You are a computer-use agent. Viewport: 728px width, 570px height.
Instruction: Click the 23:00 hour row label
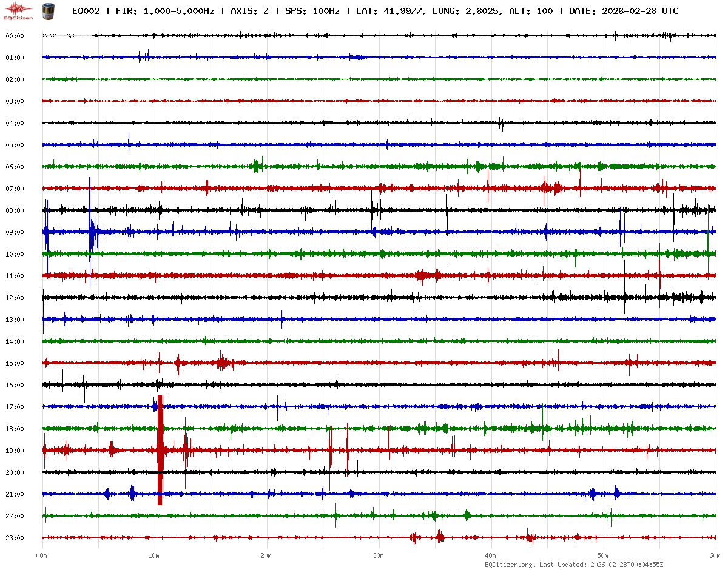pyautogui.click(x=15, y=538)
